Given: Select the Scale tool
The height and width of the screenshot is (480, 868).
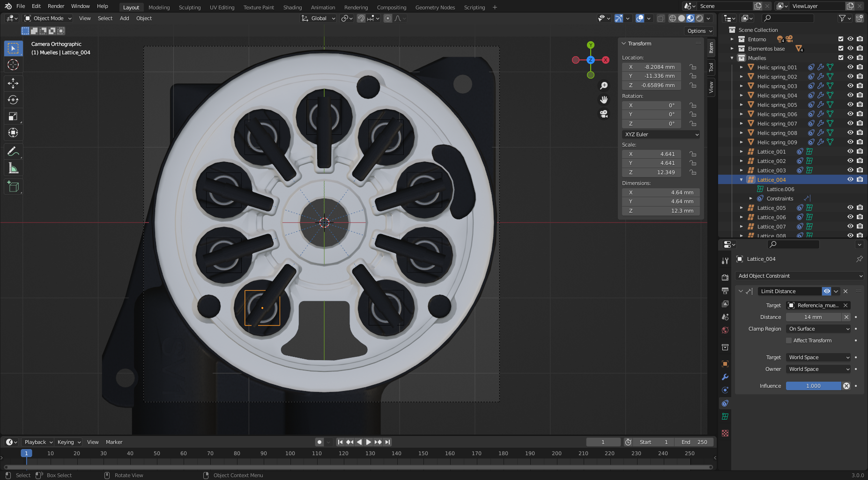Looking at the screenshot, I should [13, 117].
